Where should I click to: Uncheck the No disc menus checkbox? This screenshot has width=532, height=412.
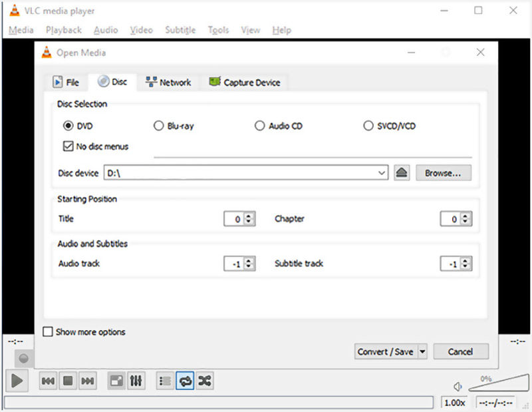point(68,146)
